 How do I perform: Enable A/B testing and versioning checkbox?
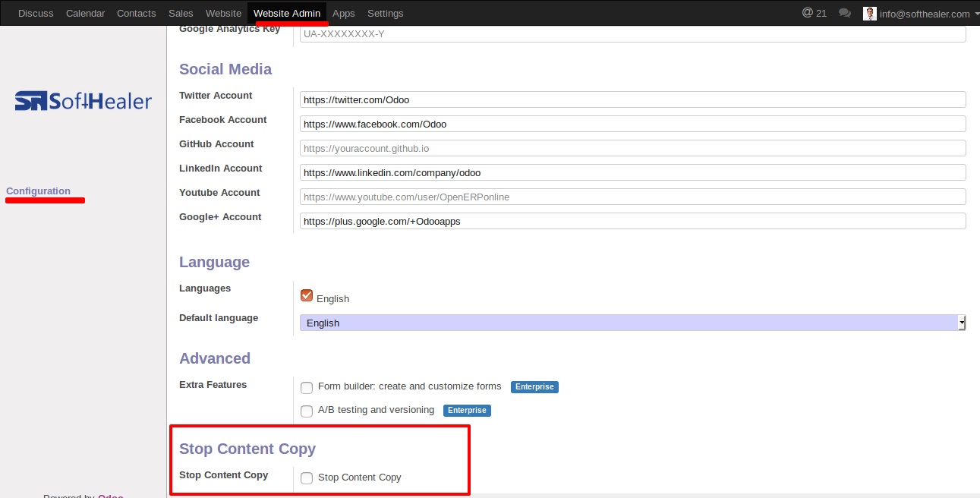307,411
